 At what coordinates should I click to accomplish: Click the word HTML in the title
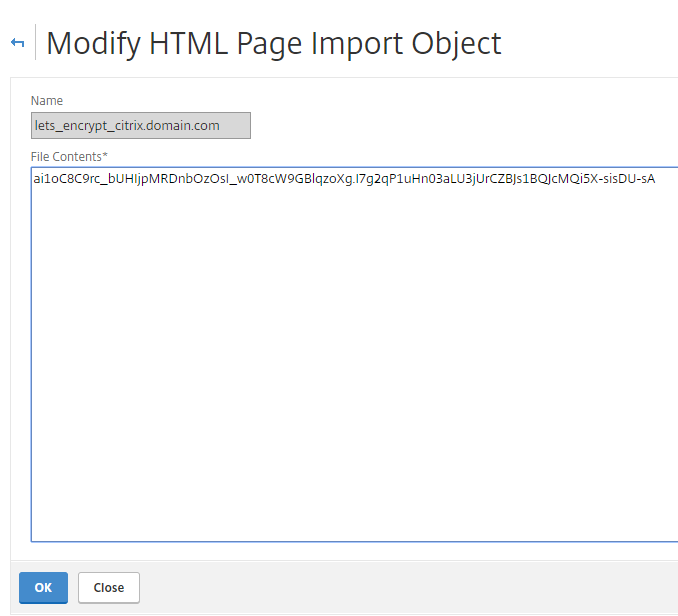click(189, 43)
